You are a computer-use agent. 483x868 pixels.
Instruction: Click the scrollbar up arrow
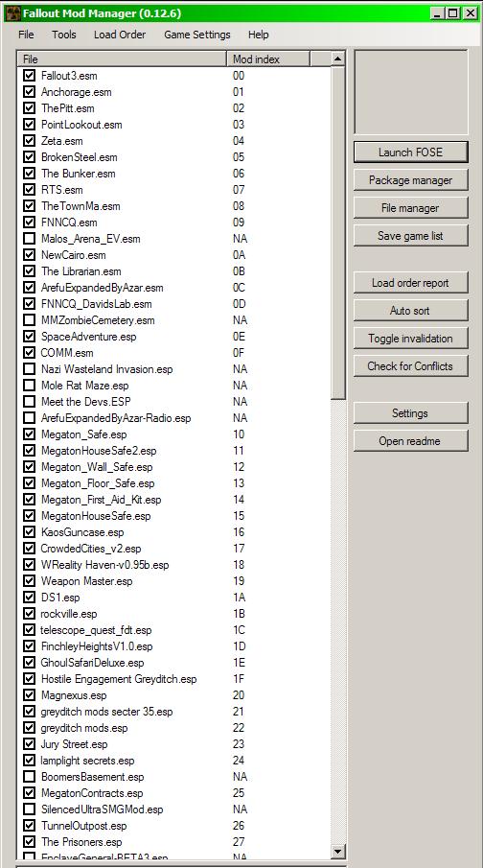(337, 59)
